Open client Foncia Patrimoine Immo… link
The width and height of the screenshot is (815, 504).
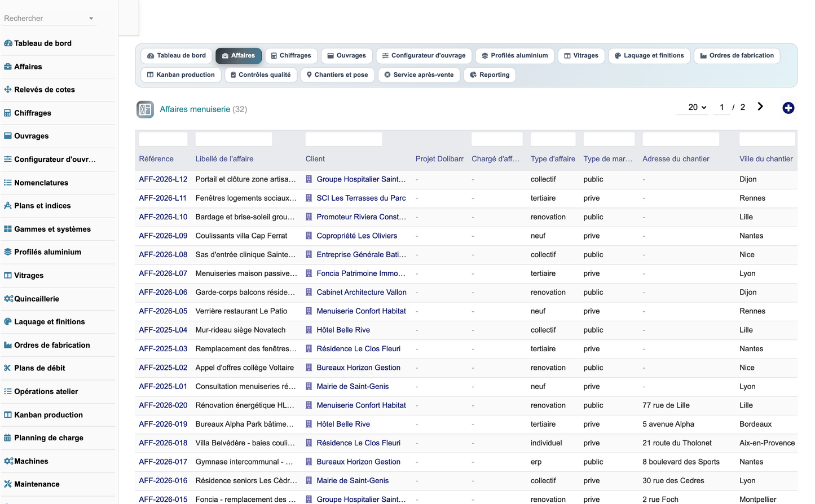pos(362,273)
